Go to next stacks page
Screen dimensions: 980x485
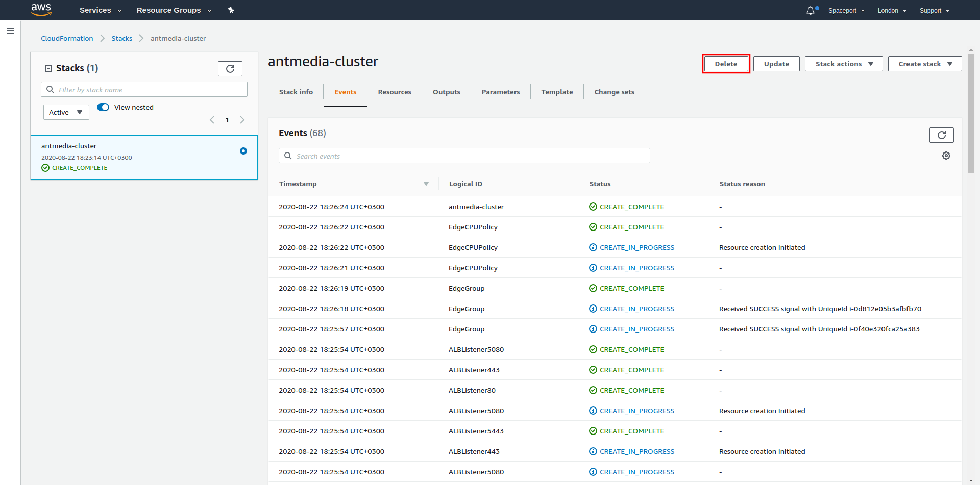[242, 120]
